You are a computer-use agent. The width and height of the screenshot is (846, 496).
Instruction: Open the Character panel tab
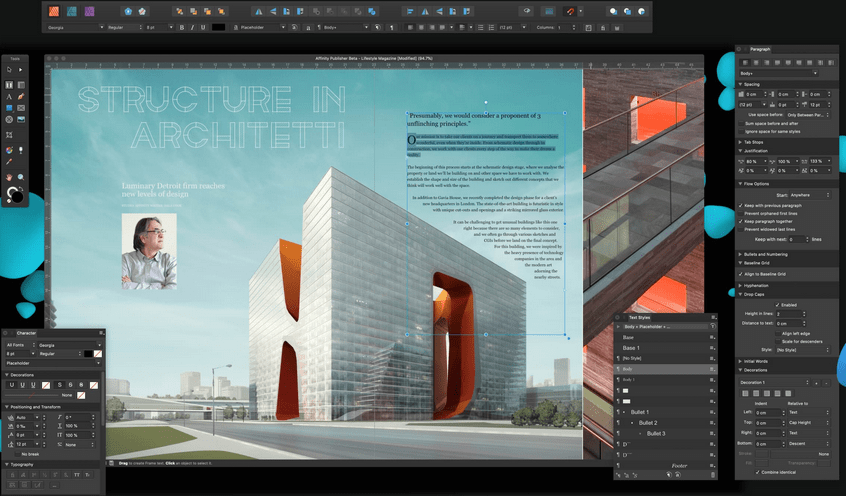(26, 333)
